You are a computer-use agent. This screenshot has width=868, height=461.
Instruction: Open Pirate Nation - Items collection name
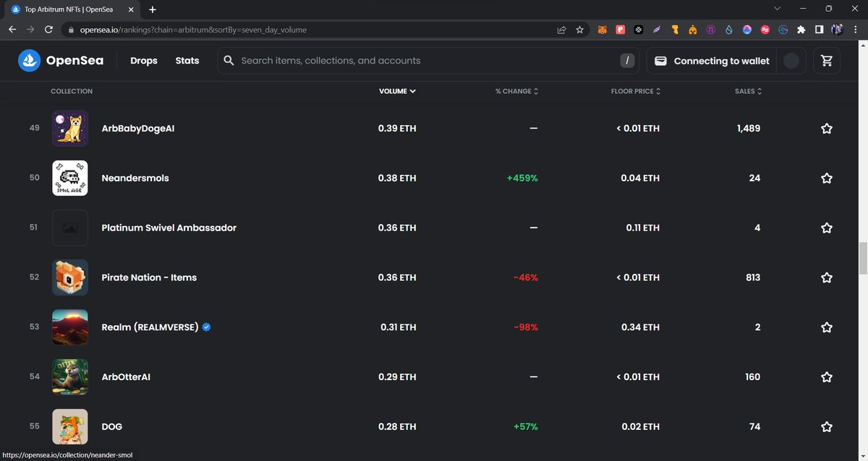[149, 277]
